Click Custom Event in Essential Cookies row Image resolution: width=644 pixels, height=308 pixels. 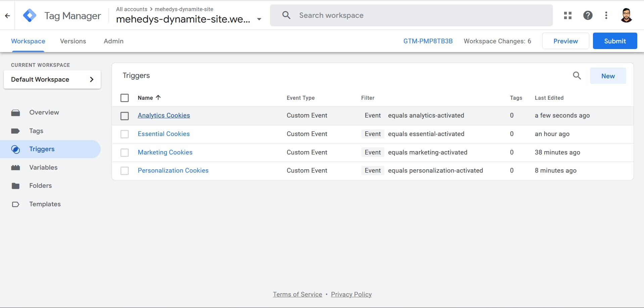[307, 134]
